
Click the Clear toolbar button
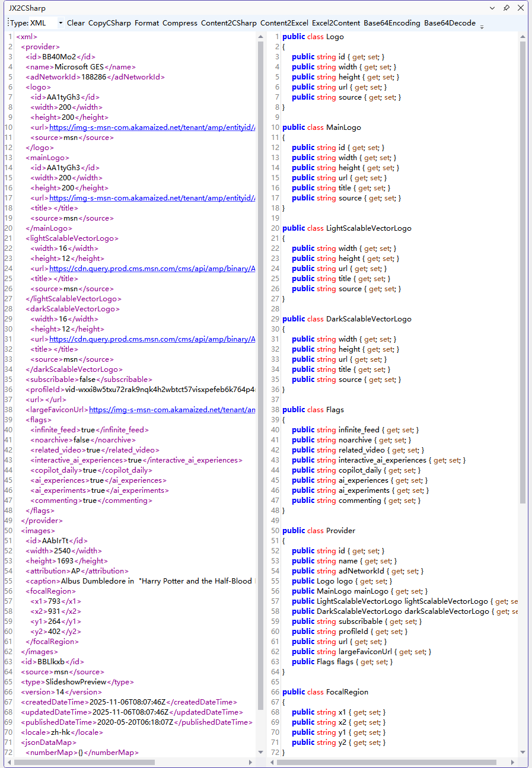coord(75,23)
